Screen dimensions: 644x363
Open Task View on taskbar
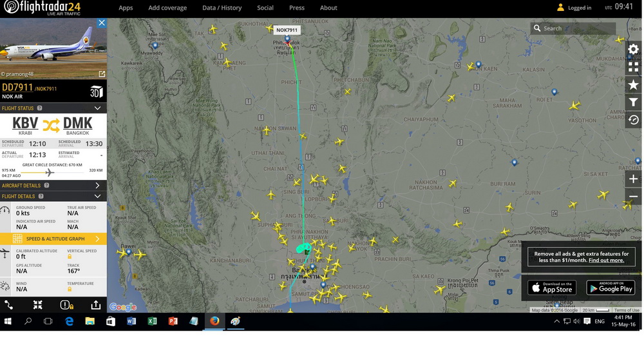pos(48,321)
